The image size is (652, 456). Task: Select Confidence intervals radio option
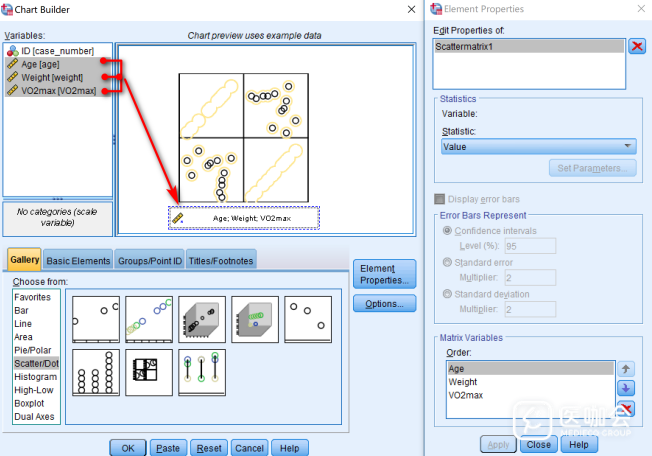pos(447,231)
